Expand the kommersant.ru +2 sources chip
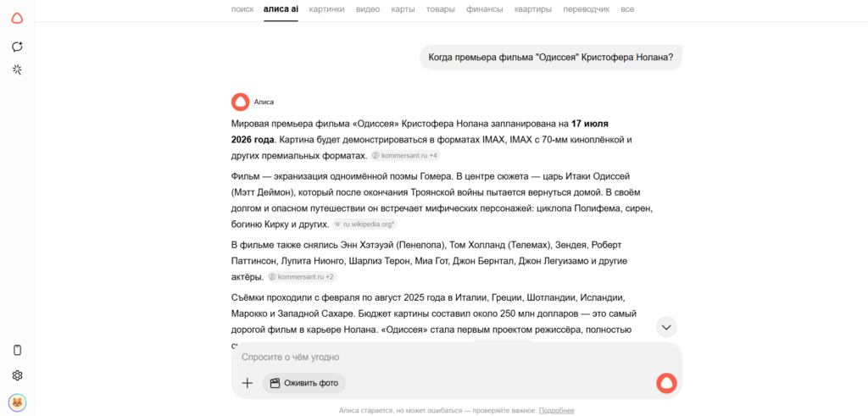This screenshot has height=416, width=868. (x=301, y=276)
